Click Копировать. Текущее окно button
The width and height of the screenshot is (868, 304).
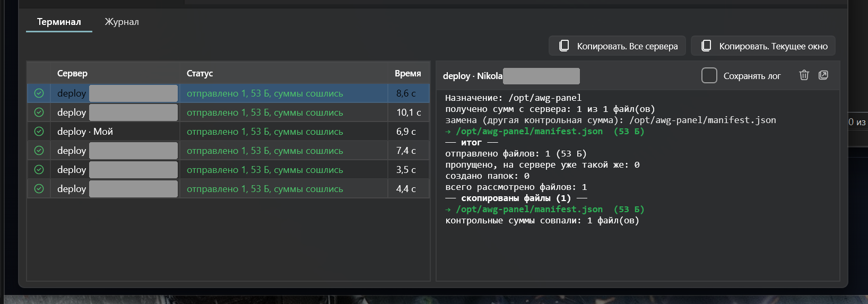tap(763, 46)
